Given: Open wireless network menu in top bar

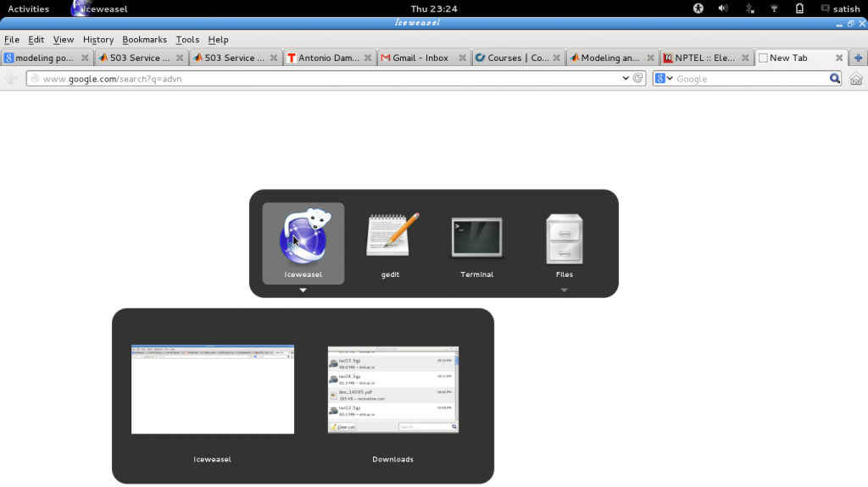Looking at the screenshot, I should click(774, 8).
